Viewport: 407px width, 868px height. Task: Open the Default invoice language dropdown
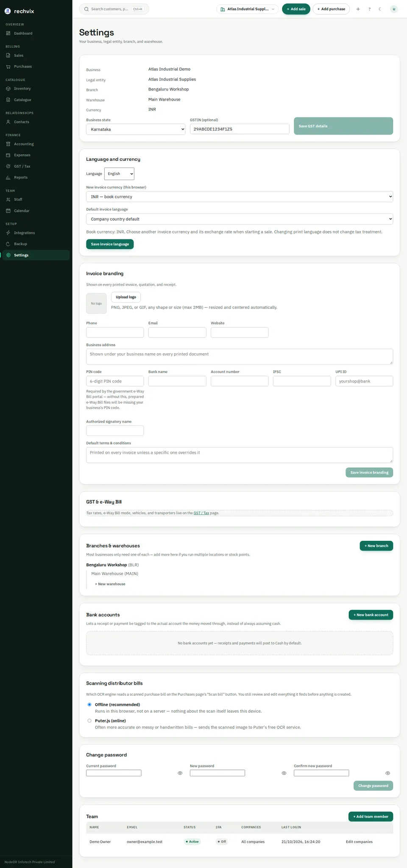[240, 219]
